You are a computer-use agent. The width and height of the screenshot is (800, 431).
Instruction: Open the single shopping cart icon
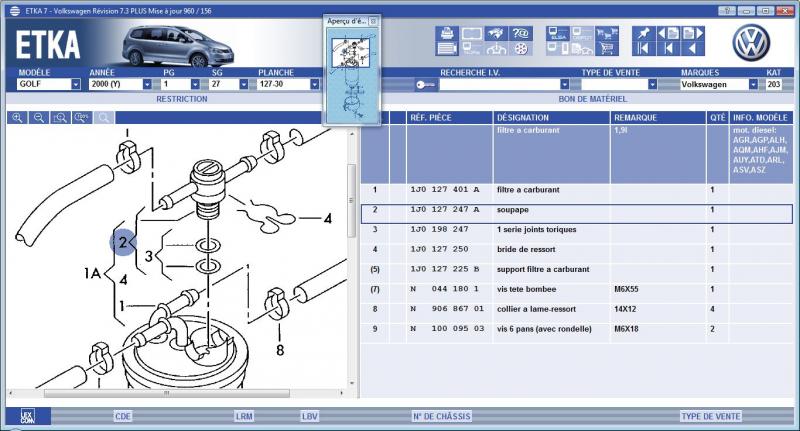[x=607, y=49]
